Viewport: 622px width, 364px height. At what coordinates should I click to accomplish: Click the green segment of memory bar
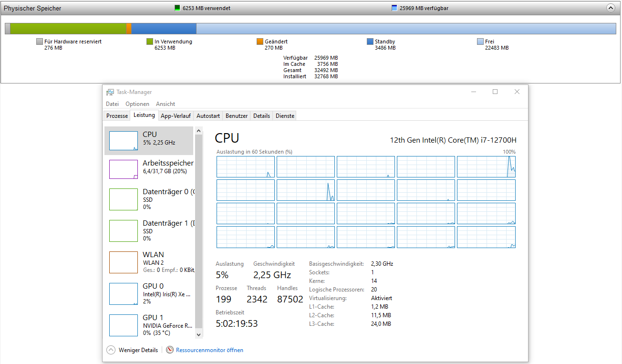68,29
